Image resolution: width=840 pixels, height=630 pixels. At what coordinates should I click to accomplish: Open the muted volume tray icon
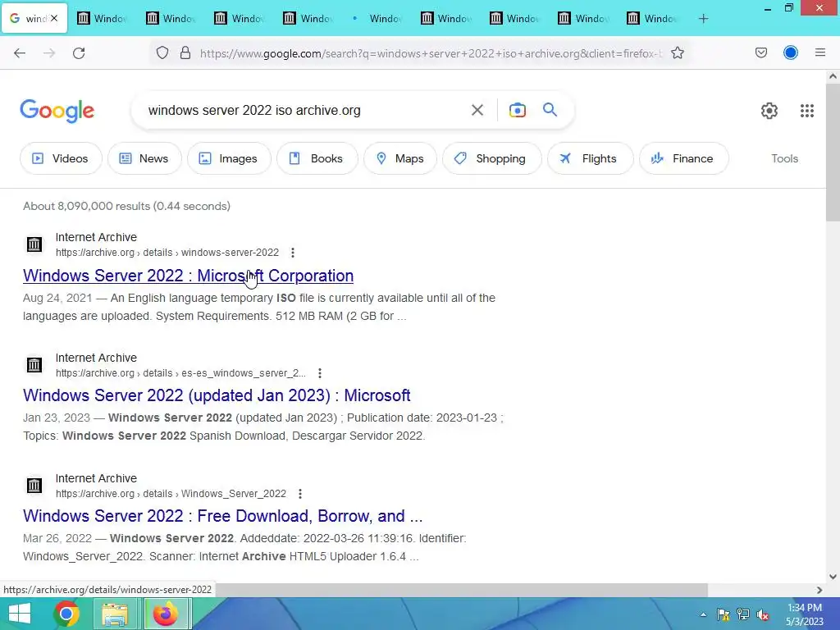(763, 614)
